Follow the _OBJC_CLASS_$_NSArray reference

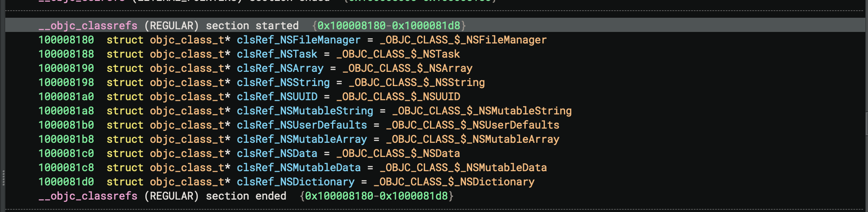(x=407, y=68)
